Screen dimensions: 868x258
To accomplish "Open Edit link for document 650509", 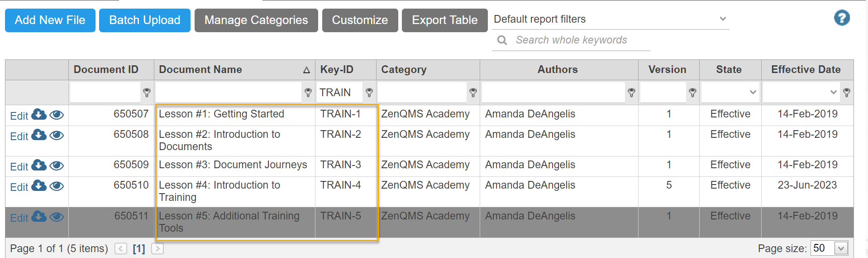I will (19, 166).
